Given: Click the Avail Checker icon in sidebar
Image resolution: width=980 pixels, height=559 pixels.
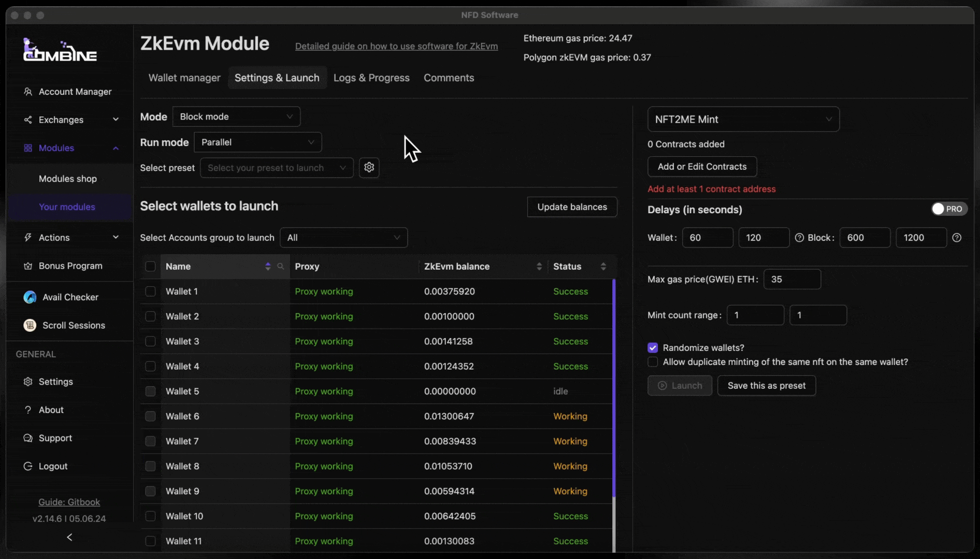Looking at the screenshot, I should click(x=30, y=297).
